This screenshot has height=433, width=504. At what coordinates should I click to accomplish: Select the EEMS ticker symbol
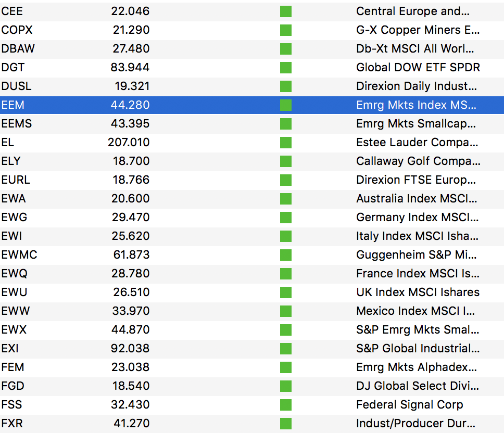(x=16, y=124)
